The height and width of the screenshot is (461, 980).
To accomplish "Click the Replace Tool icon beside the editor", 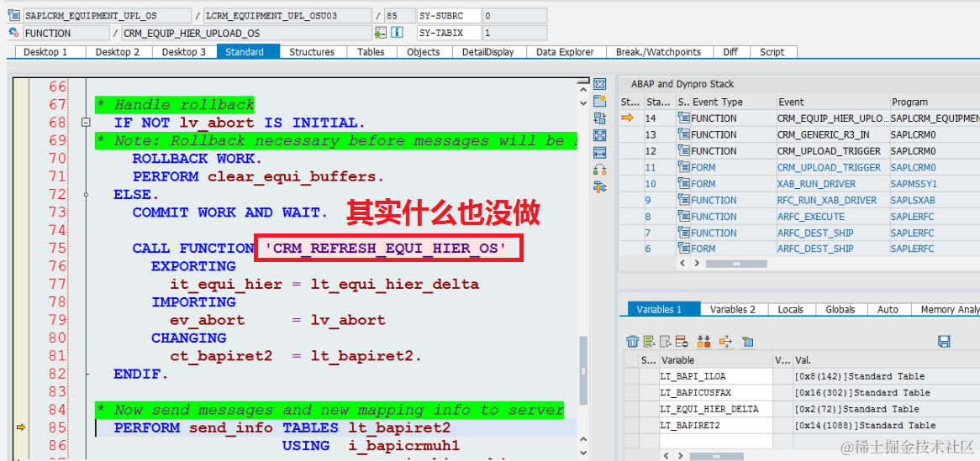I will coord(600,118).
